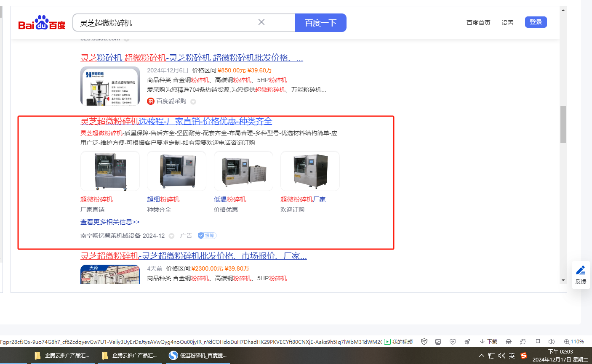Click the page scrollbar up arrow

pyautogui.click(x=563, y=10)
